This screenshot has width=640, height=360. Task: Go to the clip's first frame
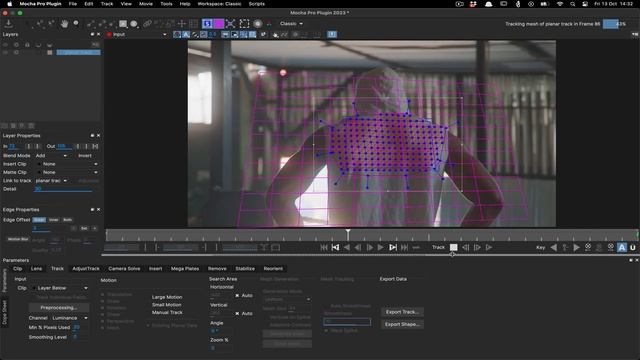point(324,247)
